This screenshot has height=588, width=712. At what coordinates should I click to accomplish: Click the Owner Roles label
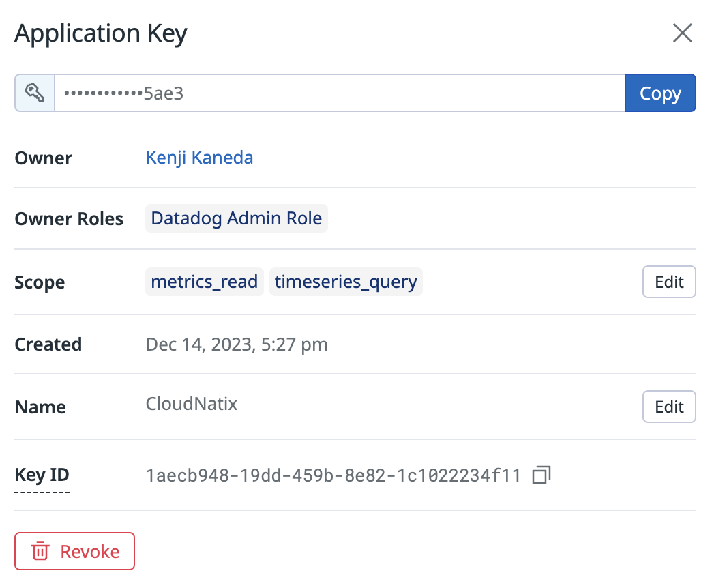(x=69, y=219)
